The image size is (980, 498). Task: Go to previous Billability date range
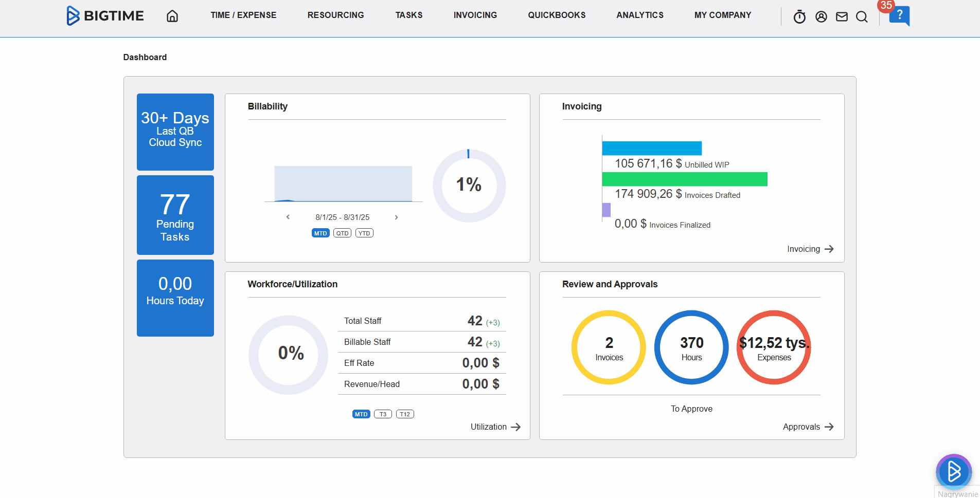288,217
